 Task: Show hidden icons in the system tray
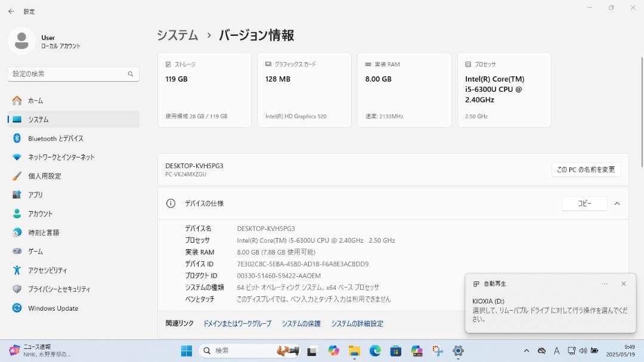pos(527,351)
